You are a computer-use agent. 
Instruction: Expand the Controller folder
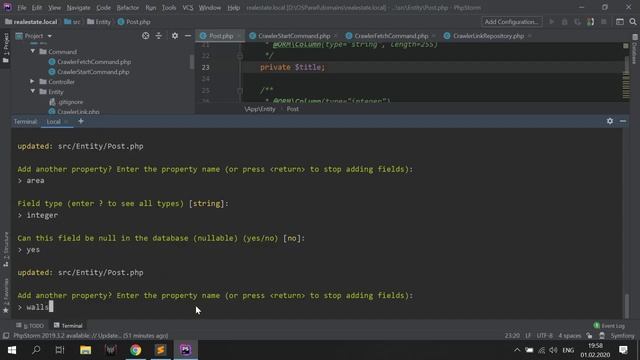33,82
